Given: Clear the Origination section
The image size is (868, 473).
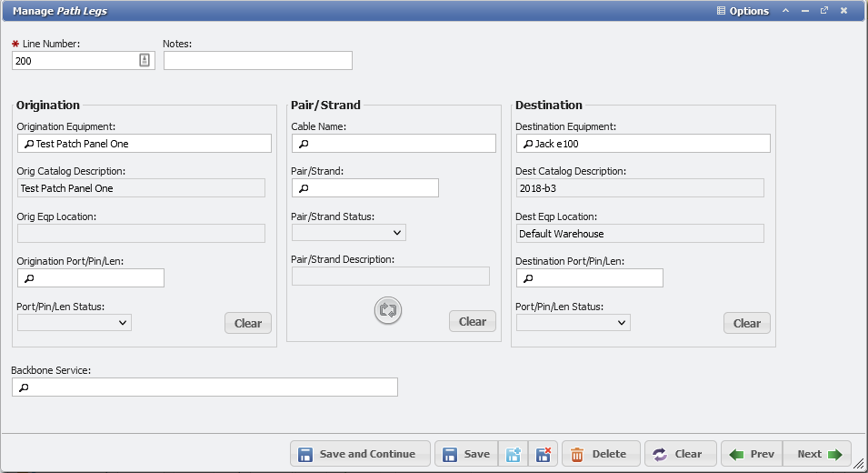Looking at the screenshot, I should [247, 323].
